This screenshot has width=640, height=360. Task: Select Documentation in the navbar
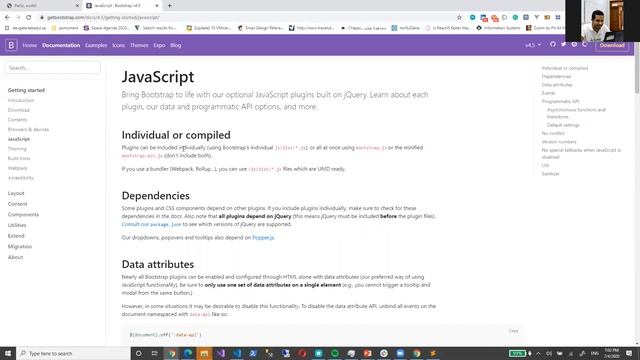pos(61,45)
